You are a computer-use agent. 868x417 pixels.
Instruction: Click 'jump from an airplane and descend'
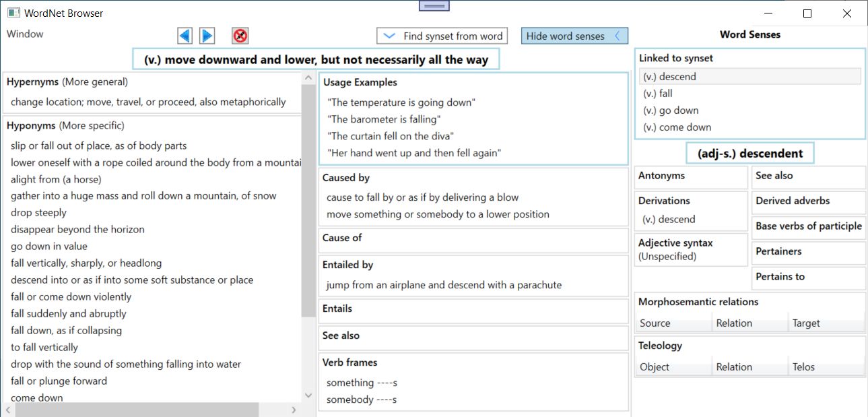pyautogui.click(x=444, y=285)
